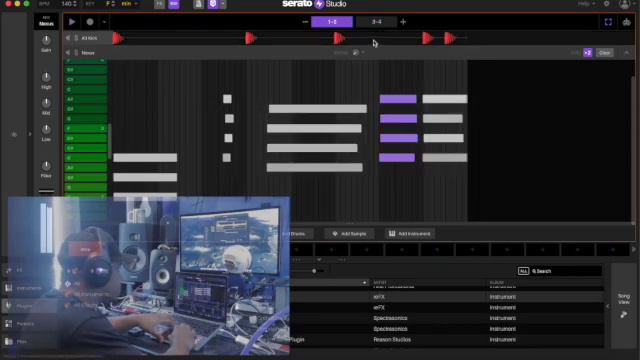
Task: Toggle the x2 double-length button
Action: pos(588,53)
